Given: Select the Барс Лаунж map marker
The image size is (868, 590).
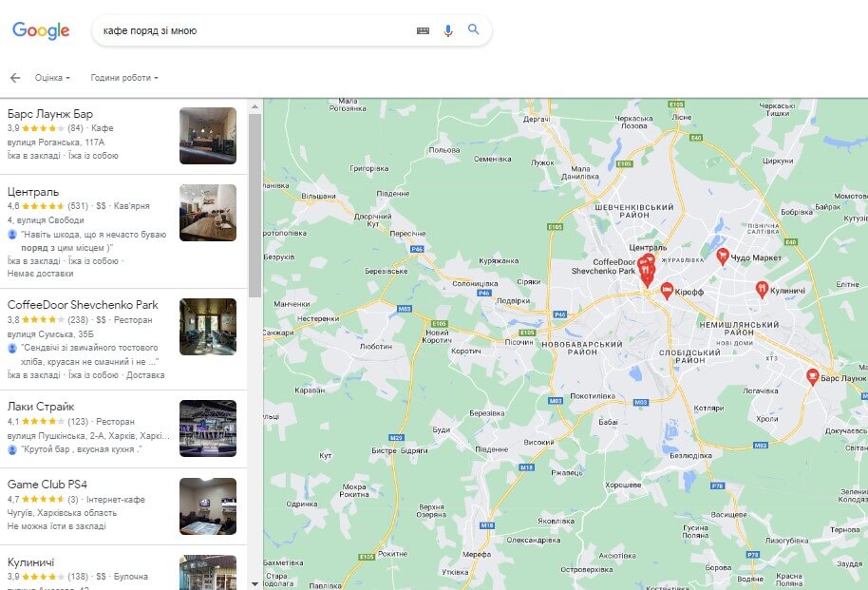Looking at the screenshot, I should (812, 377).
